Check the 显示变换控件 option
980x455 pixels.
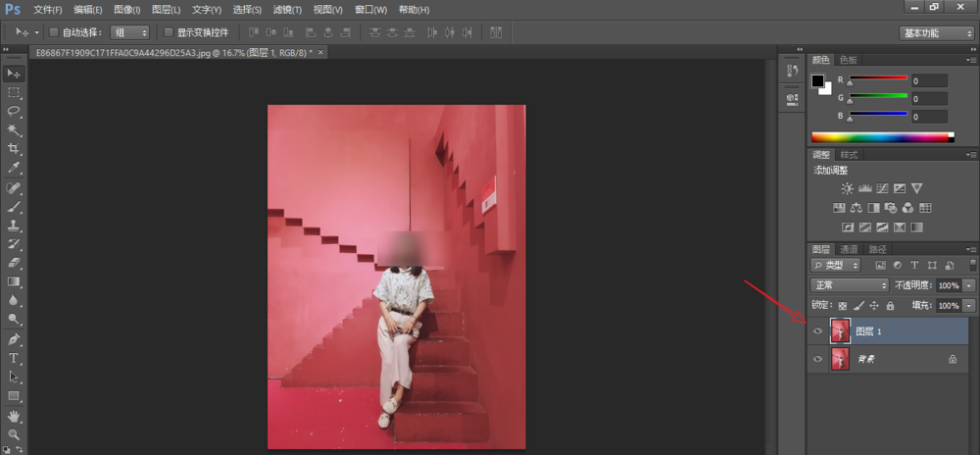coord(169,32)
